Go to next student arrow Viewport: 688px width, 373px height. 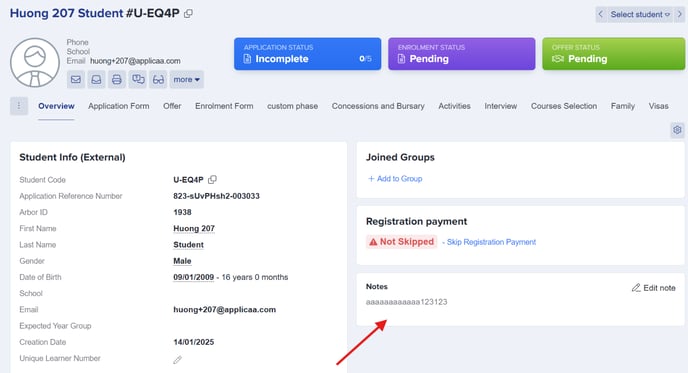(x=679, y=14)
